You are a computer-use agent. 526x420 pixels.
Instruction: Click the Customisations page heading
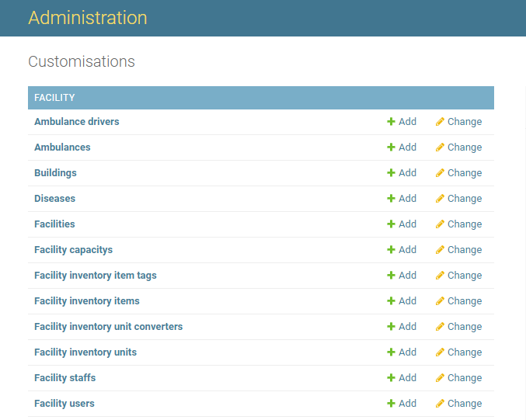[82, 61]
